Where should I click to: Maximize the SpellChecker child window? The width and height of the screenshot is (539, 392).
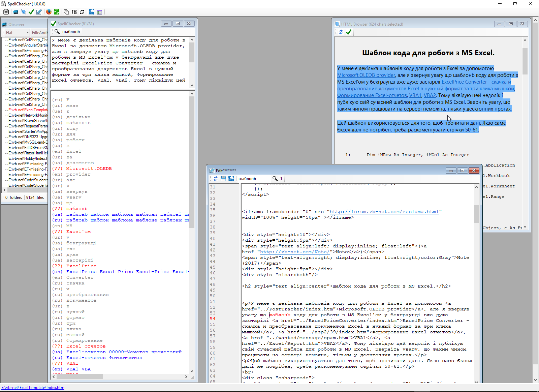click(x=178, y=24)
